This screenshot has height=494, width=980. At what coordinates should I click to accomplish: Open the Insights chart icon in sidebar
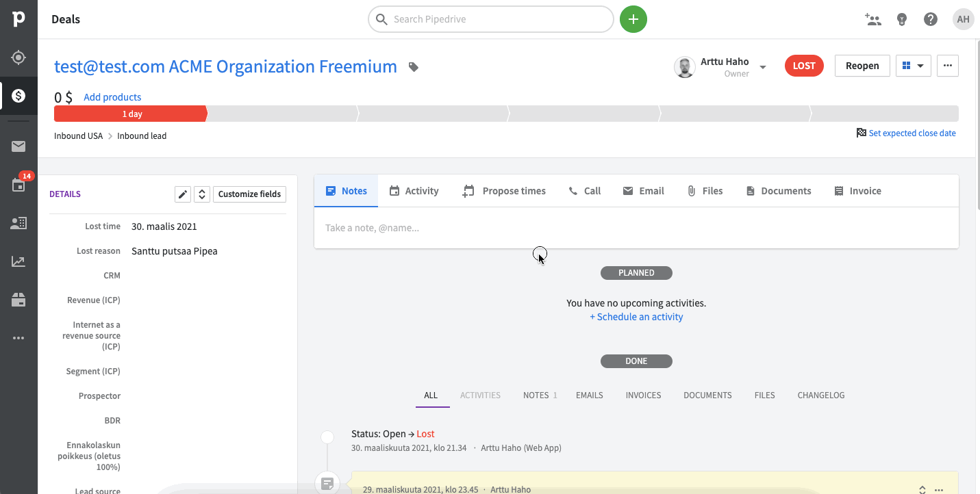tap(18, 261)
